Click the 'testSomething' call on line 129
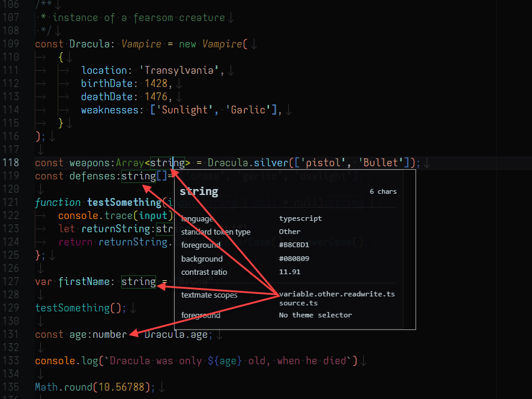This screenshot has height=399, width=532. tap(72, 308)
